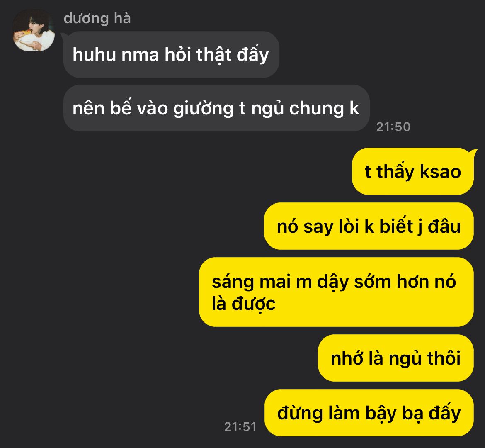Click the word 'ksao' in the yellow bubble
This screenshot has width=485, height=448.
pyautogui.click(x=441, y=171)
